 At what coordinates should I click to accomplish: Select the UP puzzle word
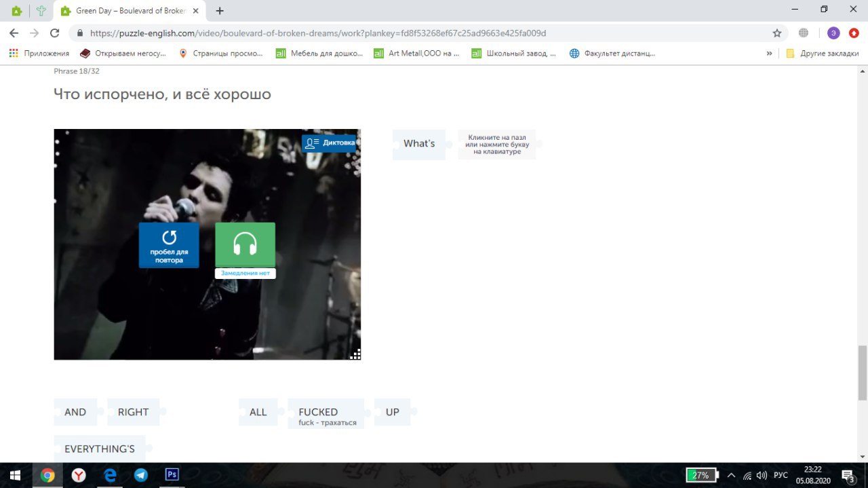point(392,412)
